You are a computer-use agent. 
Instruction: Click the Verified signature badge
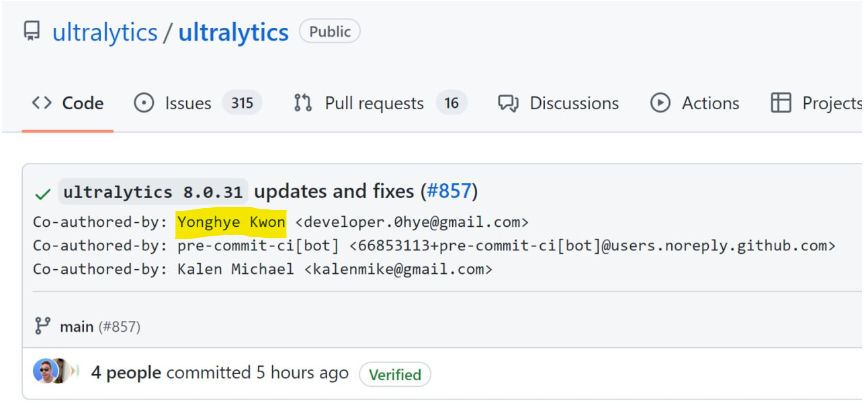coord(395,375)
